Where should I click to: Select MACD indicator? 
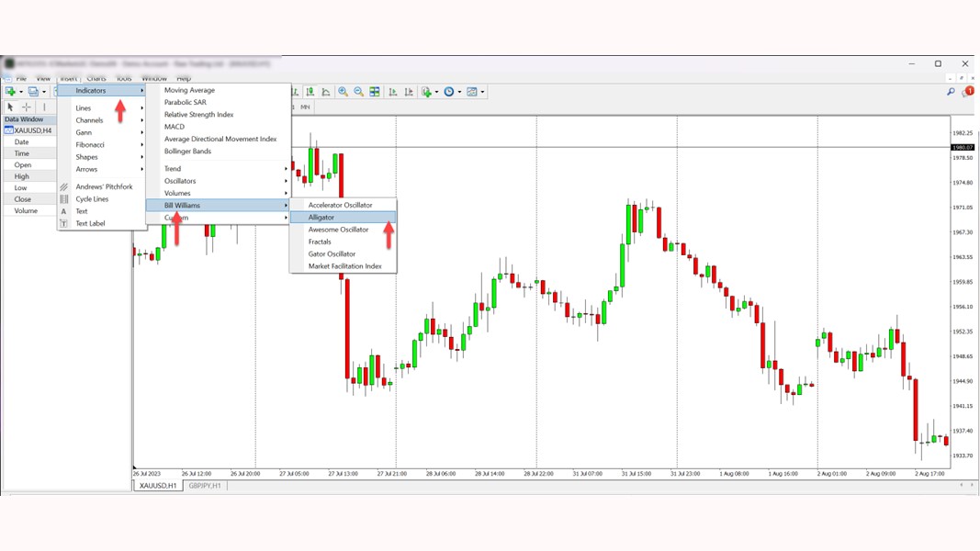tap(218, 126)
